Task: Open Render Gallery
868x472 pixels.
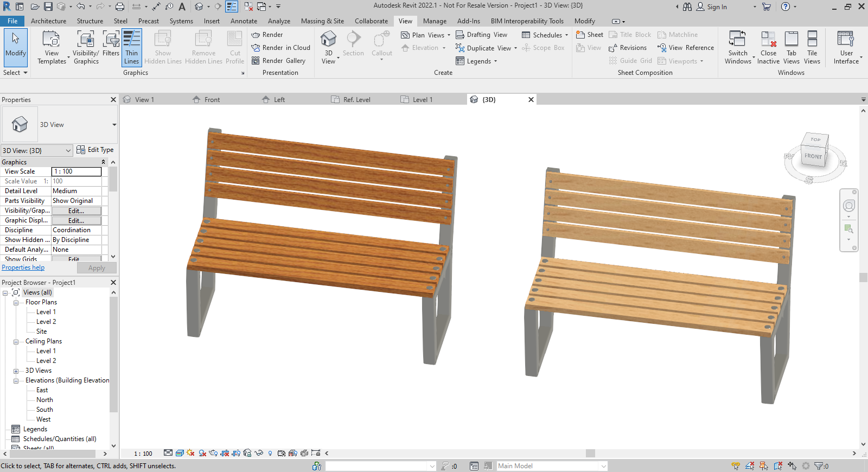Action: (278, 61)
